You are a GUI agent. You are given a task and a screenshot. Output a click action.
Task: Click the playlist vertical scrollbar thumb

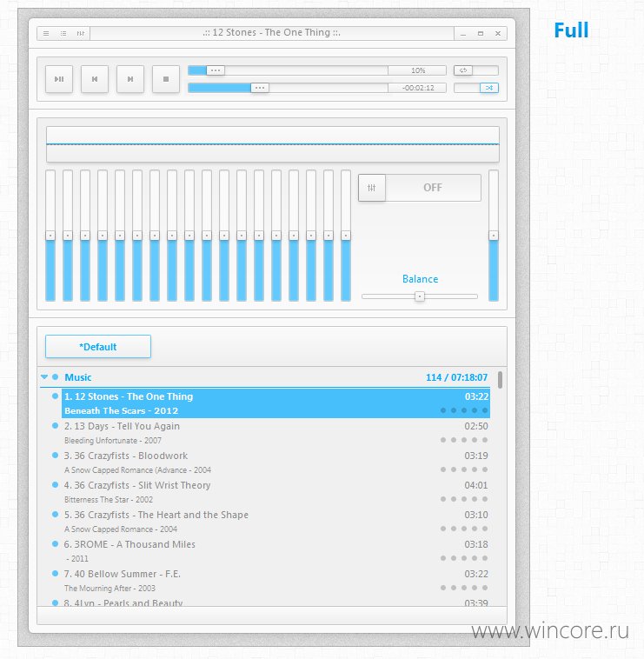pyautogui.click(x=500, y=380)
